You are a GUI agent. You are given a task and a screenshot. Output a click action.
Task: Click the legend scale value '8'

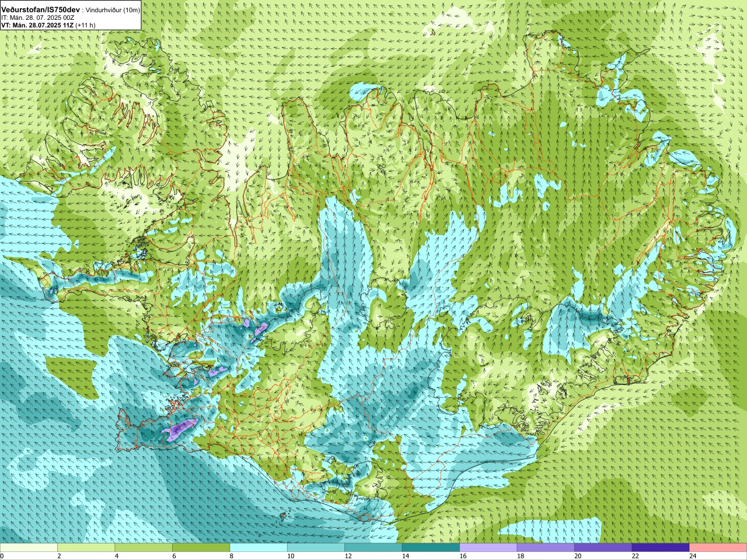click(232, 556)
